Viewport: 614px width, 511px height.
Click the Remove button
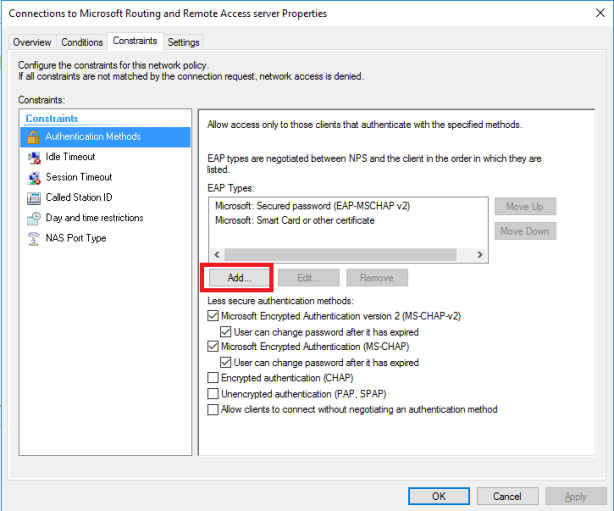377,278
